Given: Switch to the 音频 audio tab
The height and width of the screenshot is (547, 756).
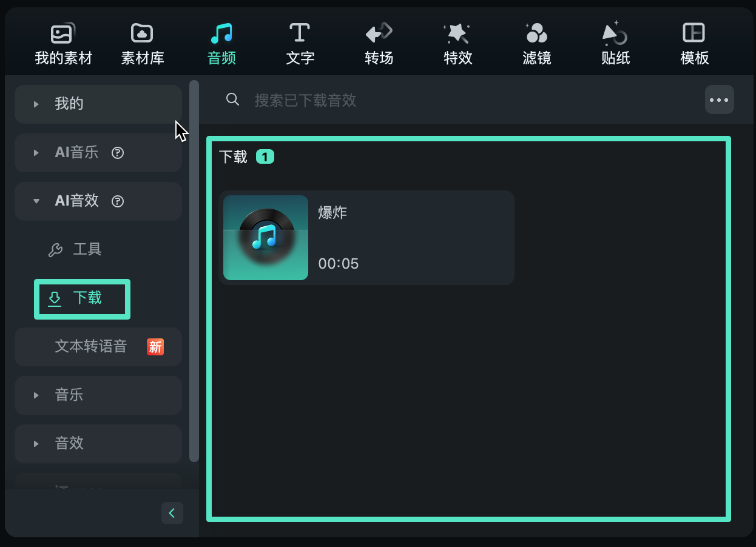Looking at the screenshot, I should (x=221, y=44).
